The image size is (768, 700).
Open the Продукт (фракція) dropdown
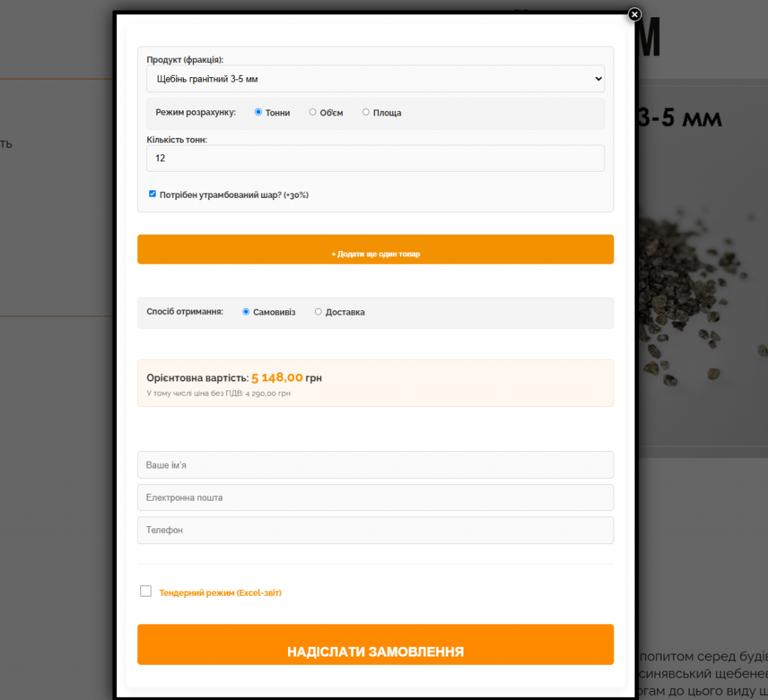click(376, 79)
